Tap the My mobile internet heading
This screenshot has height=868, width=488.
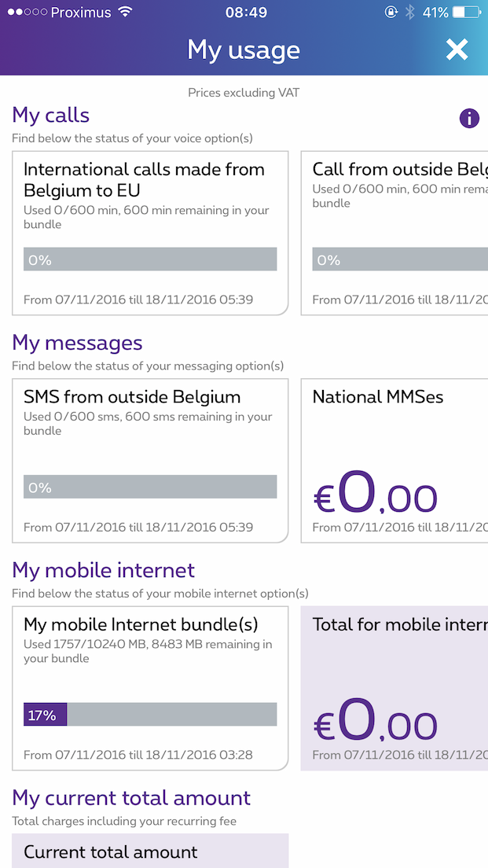[104, 570]
